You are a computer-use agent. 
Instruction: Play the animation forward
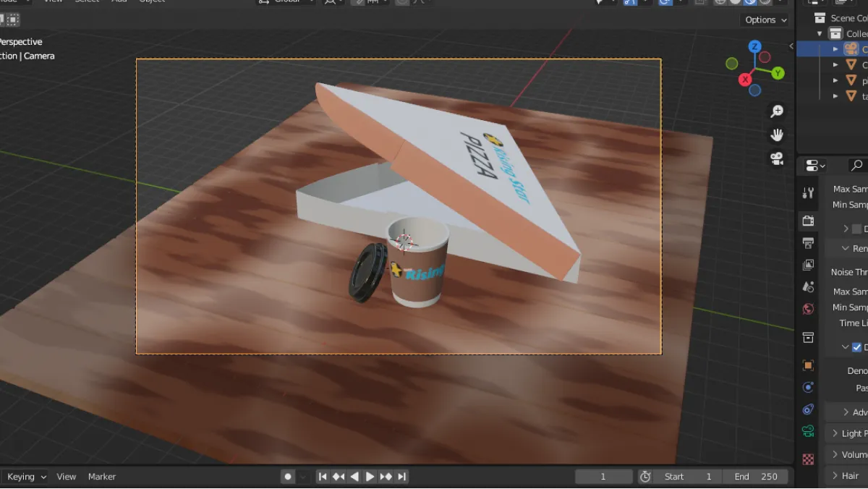pos(370,477)
